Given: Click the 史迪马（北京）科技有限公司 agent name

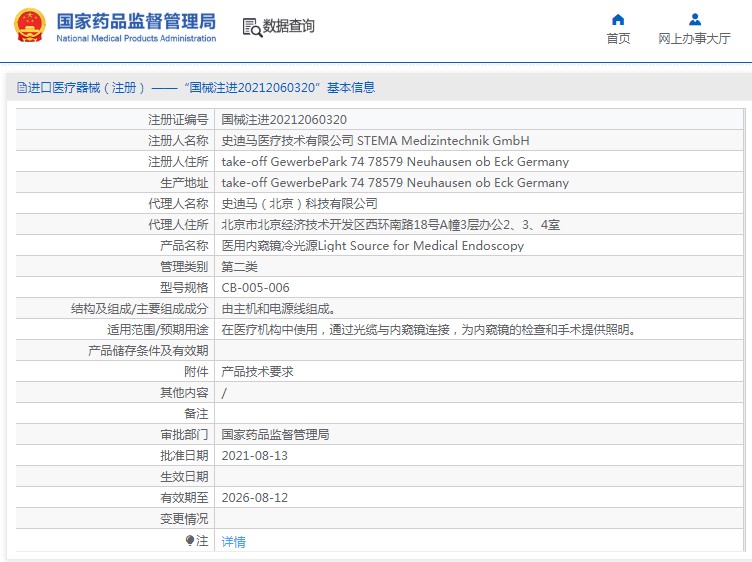Looking at the screenshot, I should coord(299,204).
